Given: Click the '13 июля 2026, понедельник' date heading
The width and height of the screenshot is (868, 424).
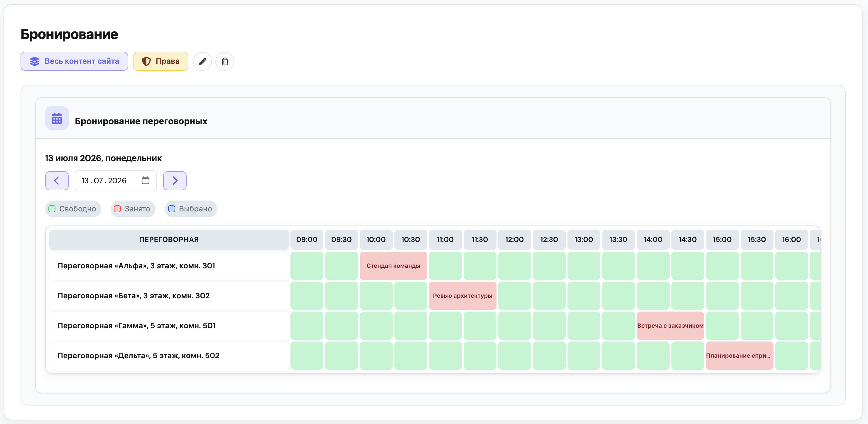Looking at the screenshot, I should [x=104, y=158].
